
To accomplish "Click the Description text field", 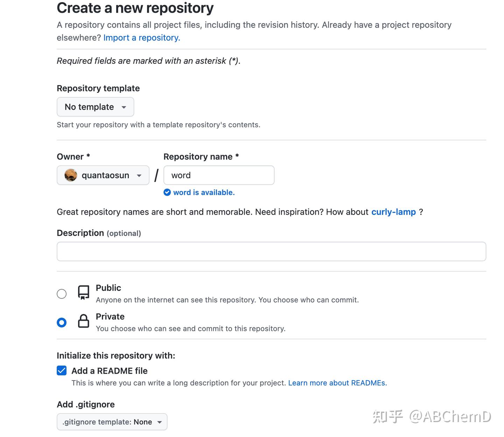I will pos(271,251).
